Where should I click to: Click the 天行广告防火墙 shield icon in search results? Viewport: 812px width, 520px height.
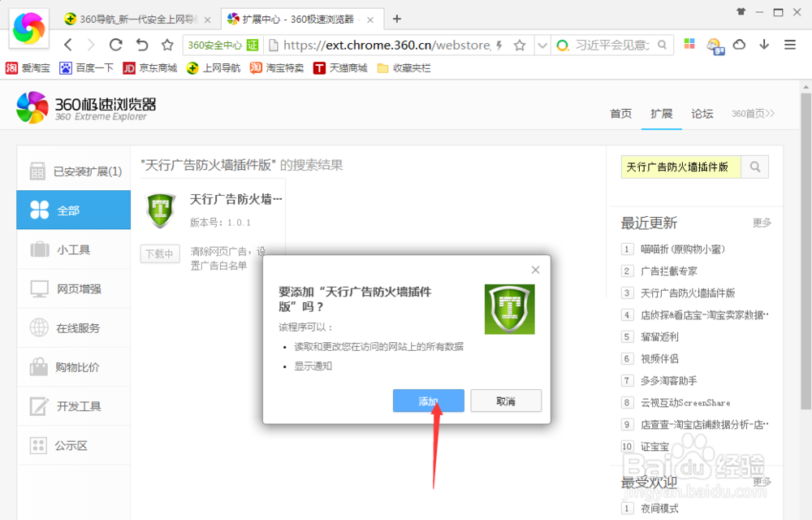161,210
